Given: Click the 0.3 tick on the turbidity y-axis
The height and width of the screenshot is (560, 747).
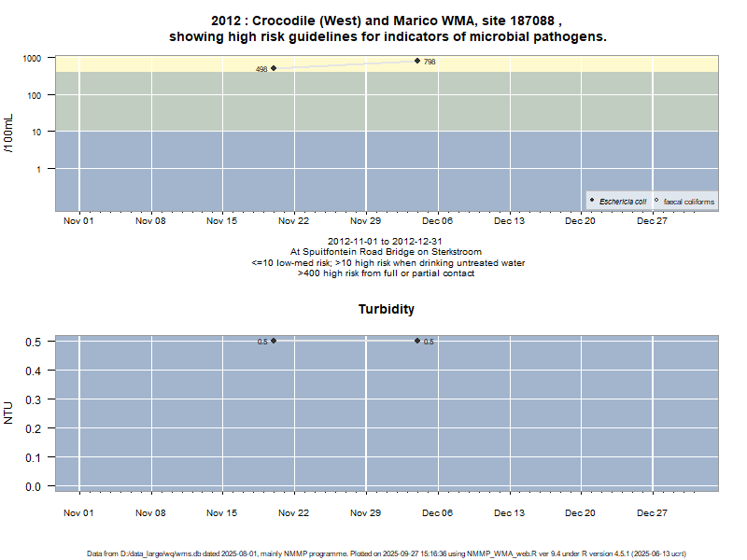Looking at the screenshot, I should click(34, 399).
